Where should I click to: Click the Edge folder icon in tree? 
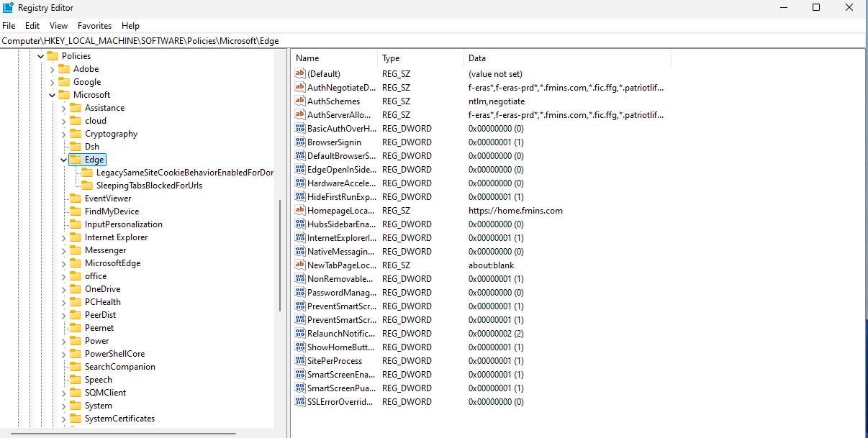point(76,160)
